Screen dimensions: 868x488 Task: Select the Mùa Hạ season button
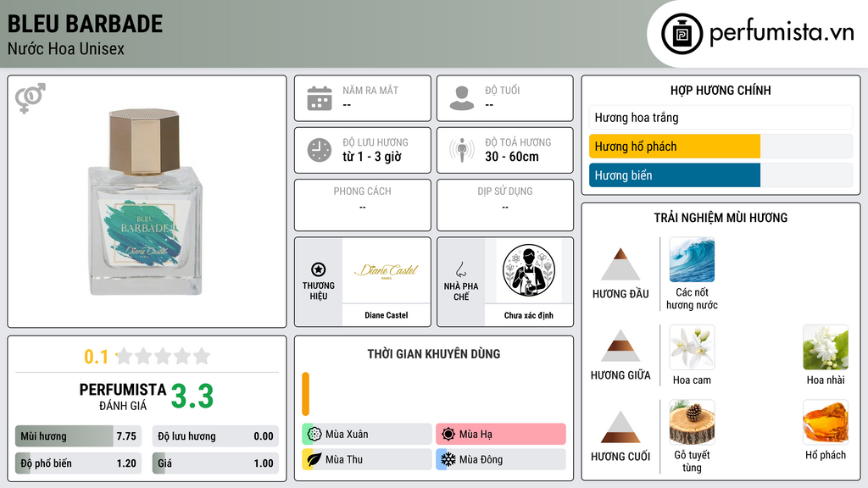(501, 435)
